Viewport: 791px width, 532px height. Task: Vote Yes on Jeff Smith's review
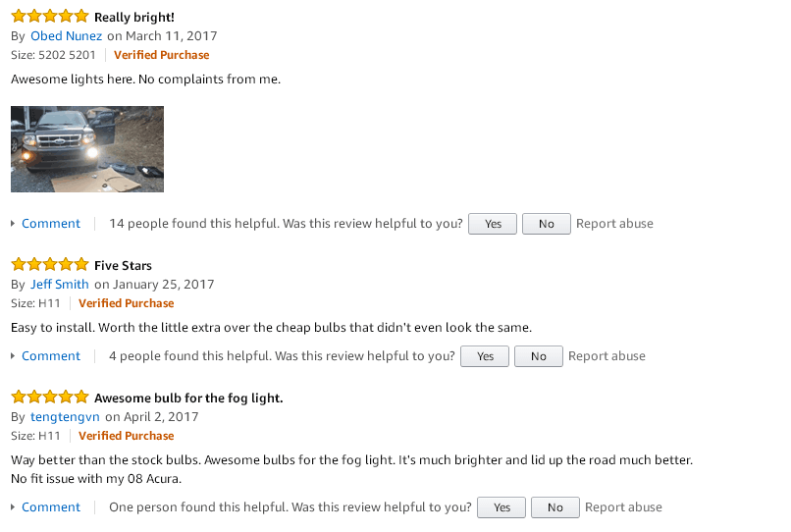click(485, 356)
